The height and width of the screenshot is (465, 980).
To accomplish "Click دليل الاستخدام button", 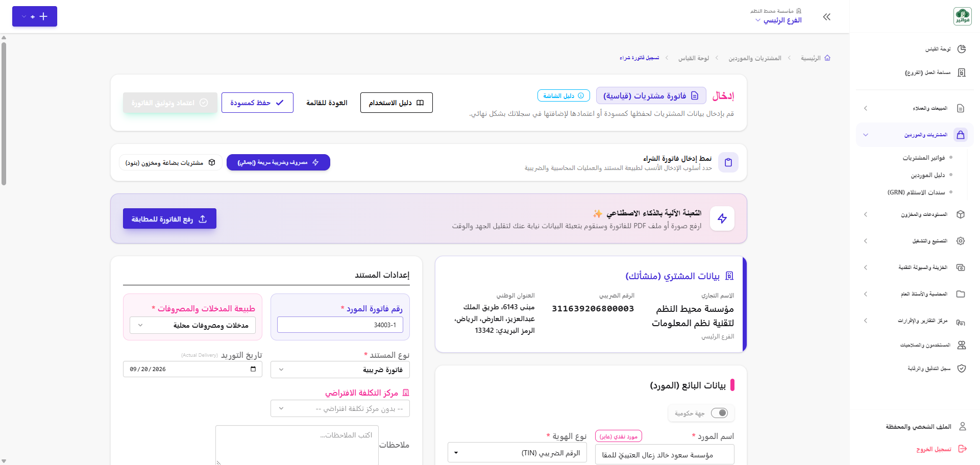I will tap(397, 103).
